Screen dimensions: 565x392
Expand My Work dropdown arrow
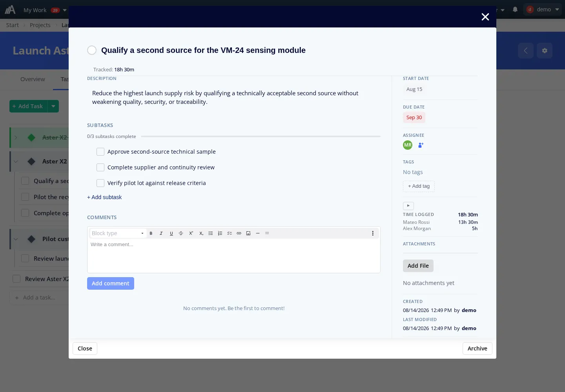65,10
